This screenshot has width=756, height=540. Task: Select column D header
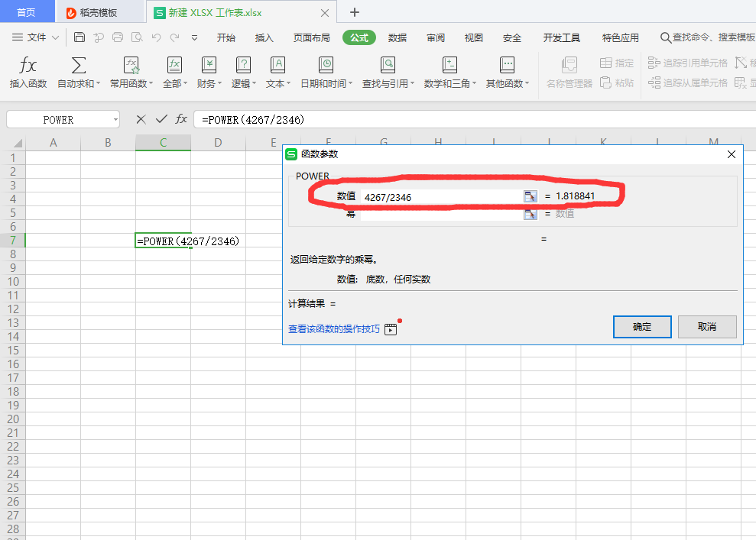pyautogui.click(x=218, y=143)
